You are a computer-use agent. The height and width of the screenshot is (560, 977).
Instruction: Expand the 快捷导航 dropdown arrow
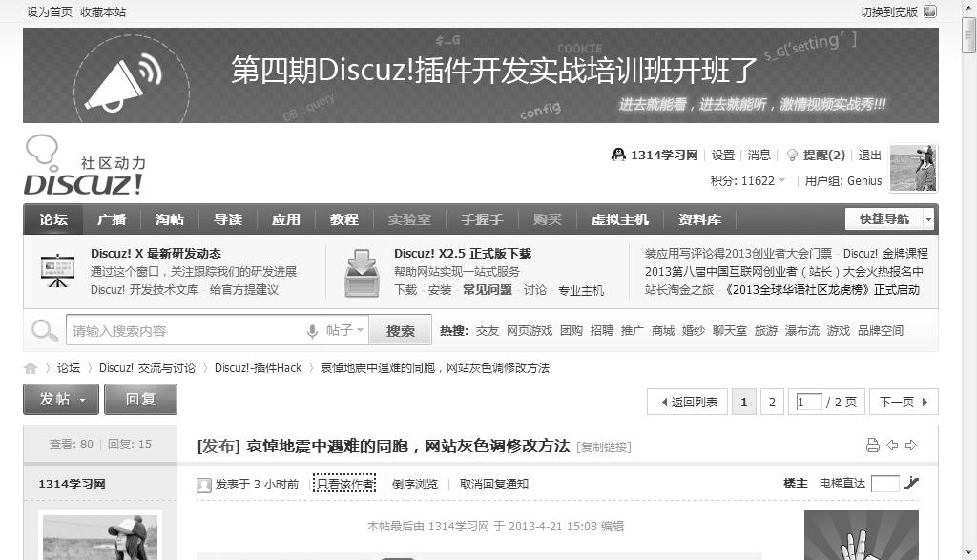928,219
